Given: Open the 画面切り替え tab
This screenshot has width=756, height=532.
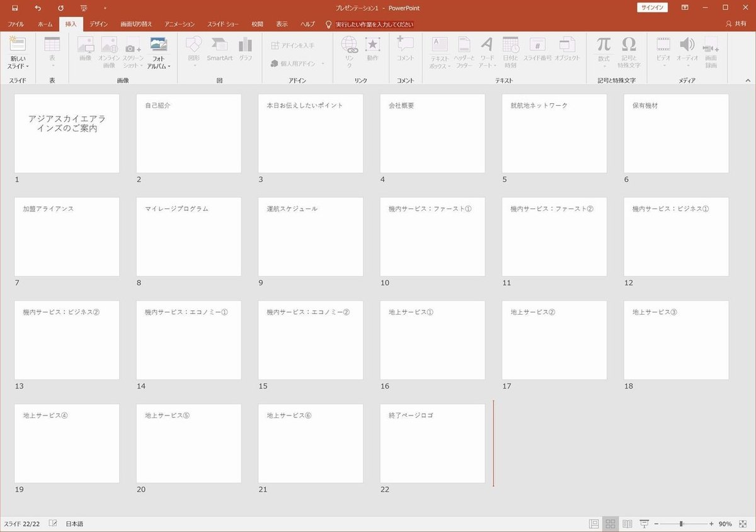Looking at the screenshot, I should (136, 24).
